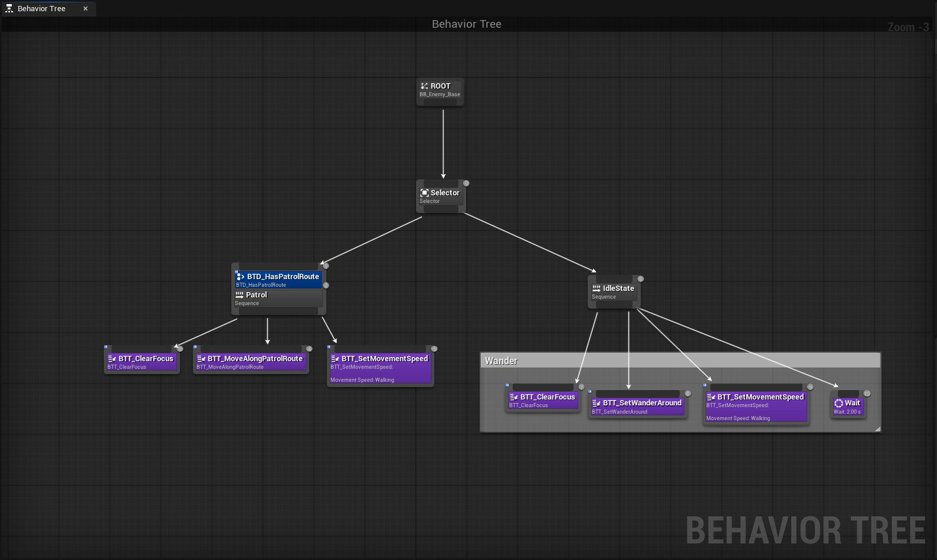
Task: Click the "Wait: 2.00 s" description
Action: click(x=847, y=412)
